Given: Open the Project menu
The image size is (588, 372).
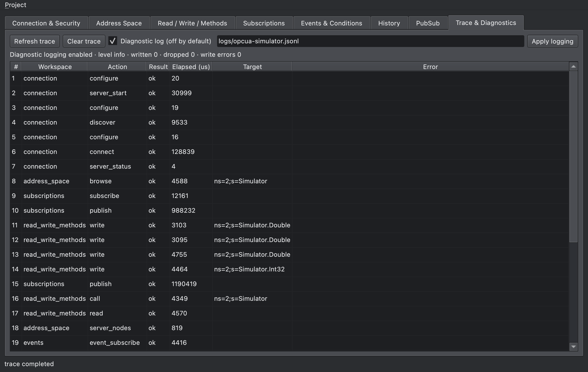Looking at the screenshot, I should 15,5.
